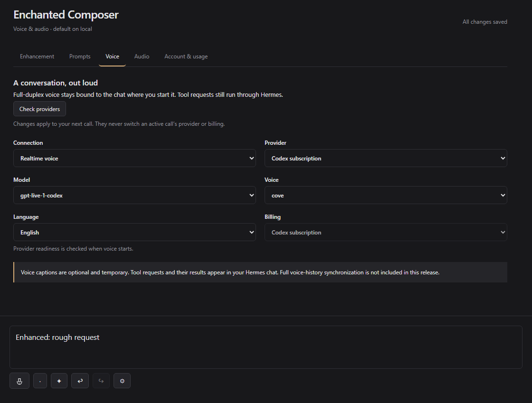This screenshot has width=532, height=403.
Task: Open settings with the gear button
Action: click(122, 381)
